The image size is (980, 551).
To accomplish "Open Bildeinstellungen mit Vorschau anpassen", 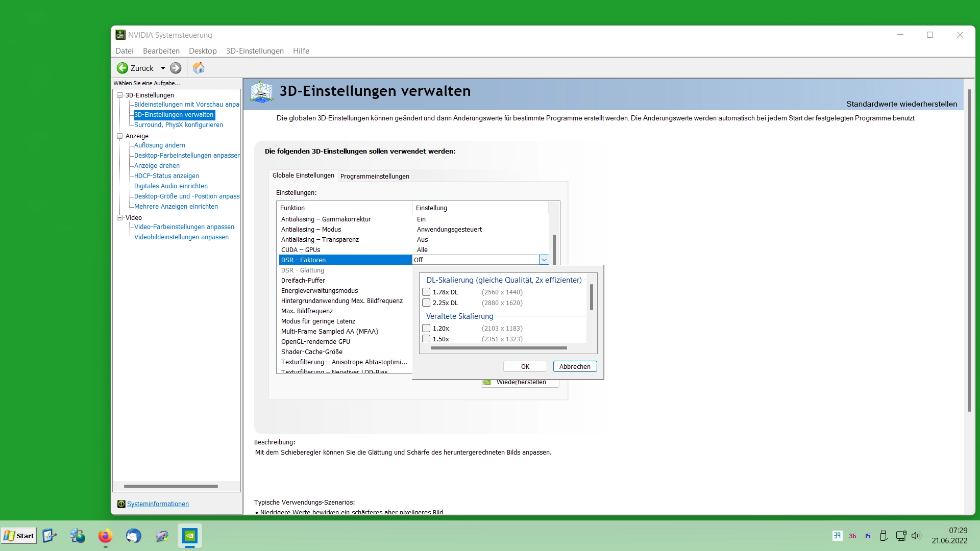I will (187, 105).
